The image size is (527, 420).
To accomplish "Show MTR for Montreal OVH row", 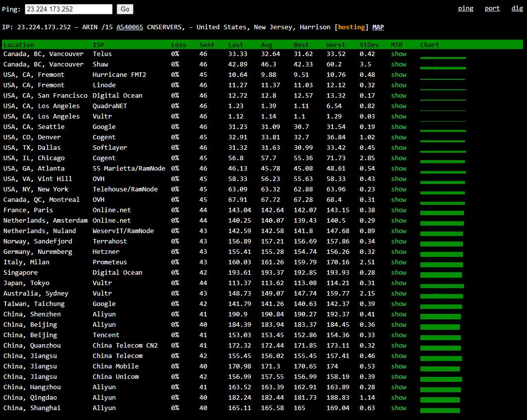I will coord(398,199).
